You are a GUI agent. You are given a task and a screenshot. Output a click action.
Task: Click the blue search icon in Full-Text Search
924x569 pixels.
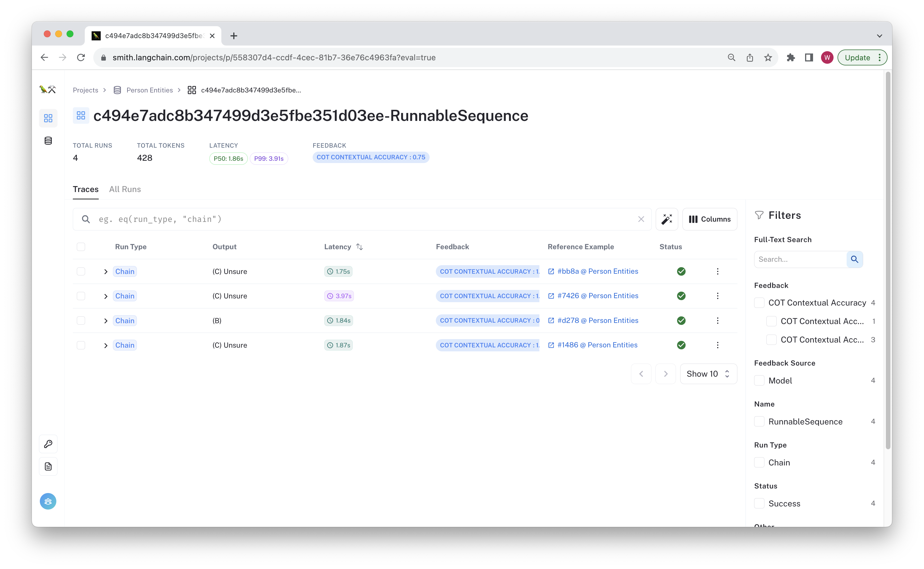click(x=854, y=259)
